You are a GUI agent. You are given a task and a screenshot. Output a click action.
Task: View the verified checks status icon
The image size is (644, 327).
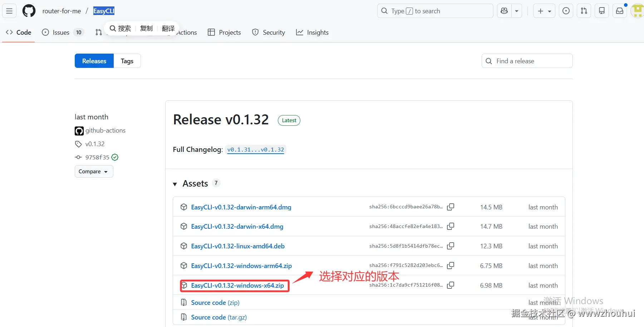tap(115, 157)
